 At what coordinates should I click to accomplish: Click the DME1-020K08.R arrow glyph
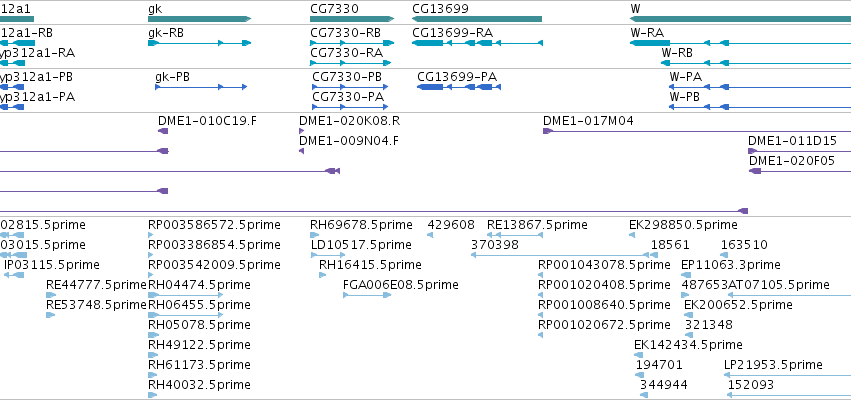click(302, 131)
